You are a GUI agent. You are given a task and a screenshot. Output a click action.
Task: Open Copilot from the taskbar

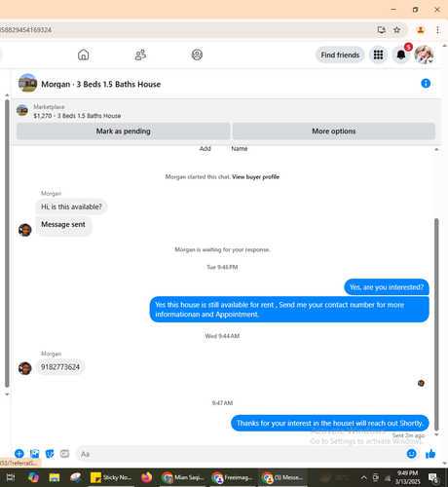click(x=33, y=477)
